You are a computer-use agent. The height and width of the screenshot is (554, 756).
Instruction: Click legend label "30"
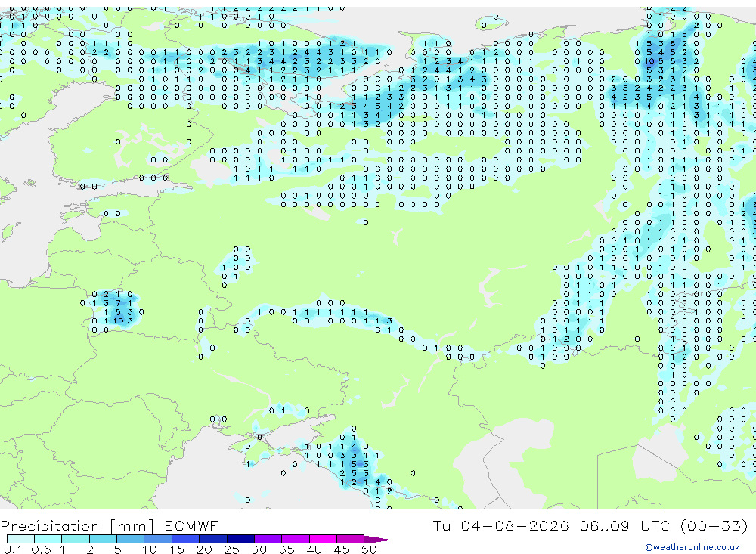click(259, 549)
